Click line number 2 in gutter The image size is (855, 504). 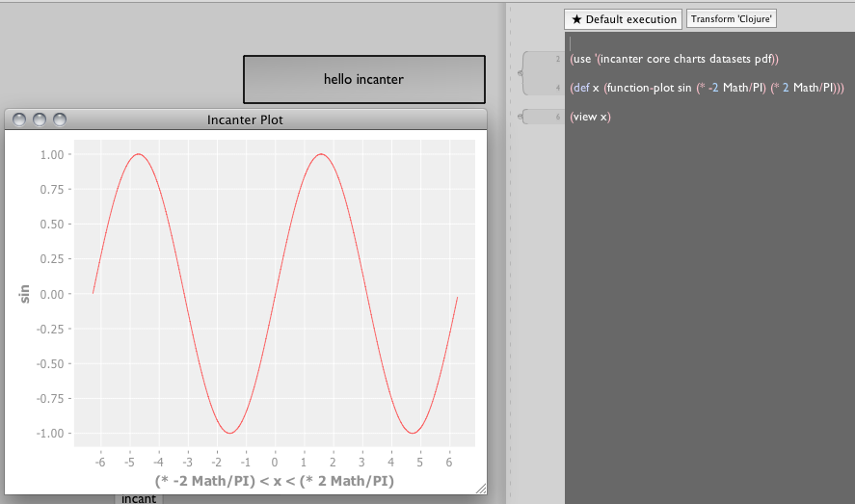[557, 60]
